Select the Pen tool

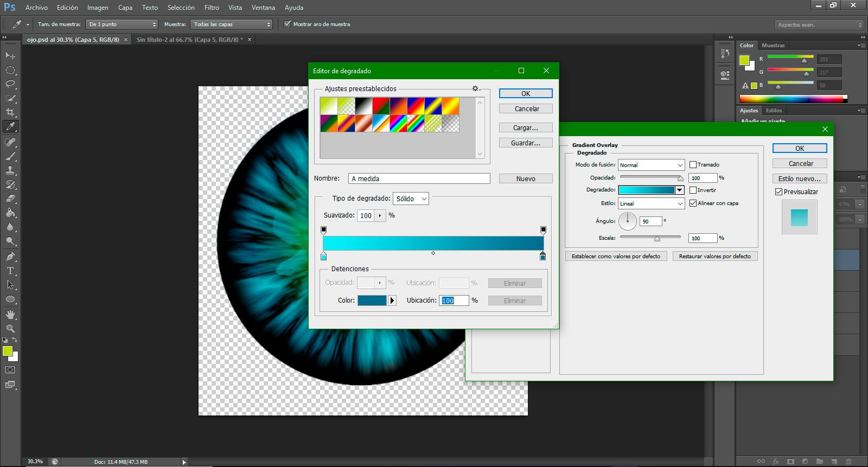pyautogui.click(x=10, y=257)
